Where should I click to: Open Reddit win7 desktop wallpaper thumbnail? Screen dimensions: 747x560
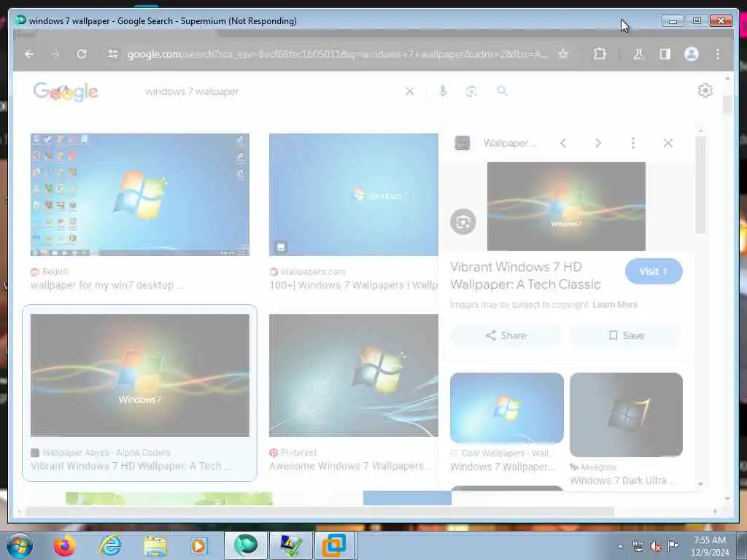tap(139, 194)
